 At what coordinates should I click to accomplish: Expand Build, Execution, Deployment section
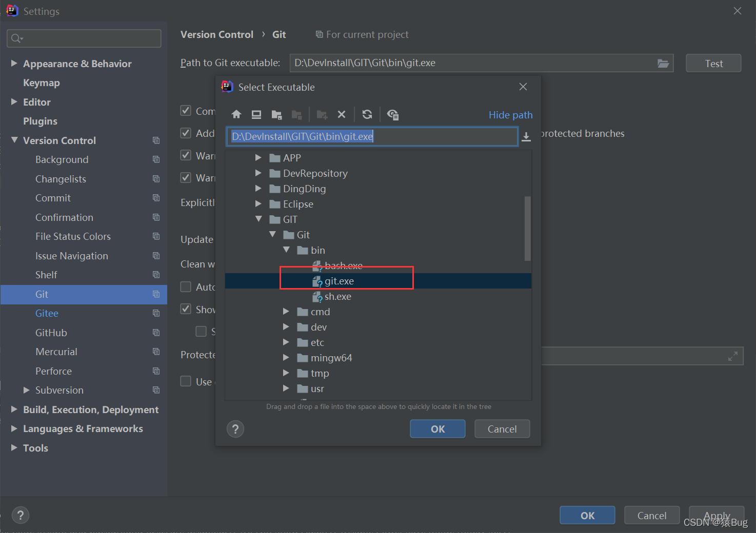(x=14, y=409)
